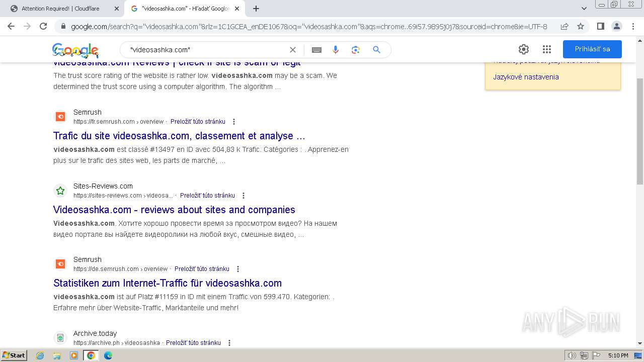
Task: Reload the current page
Action: (43, 26)
